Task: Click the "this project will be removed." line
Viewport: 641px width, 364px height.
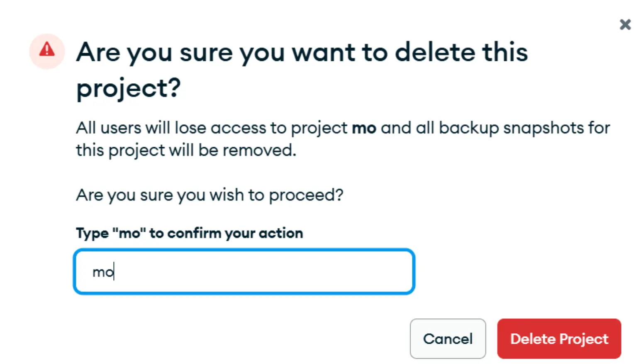Action: point(186,150)
